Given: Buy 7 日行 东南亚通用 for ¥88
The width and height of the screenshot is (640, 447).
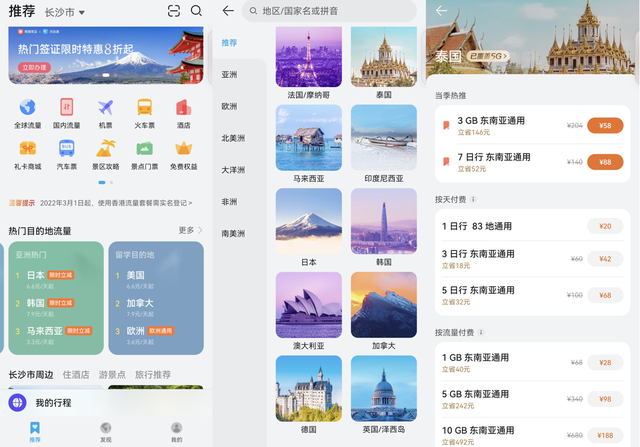Looking at the screenshot, I should click(605, 162).
